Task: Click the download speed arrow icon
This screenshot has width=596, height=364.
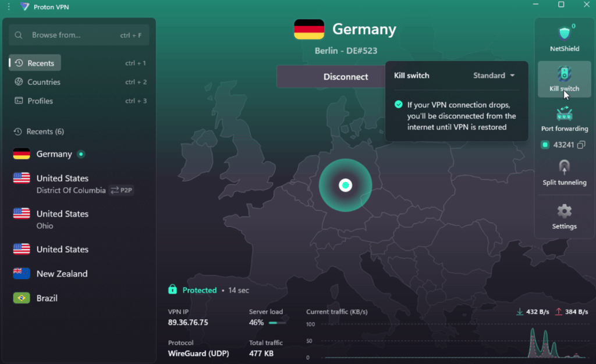Action: point(520,312)
